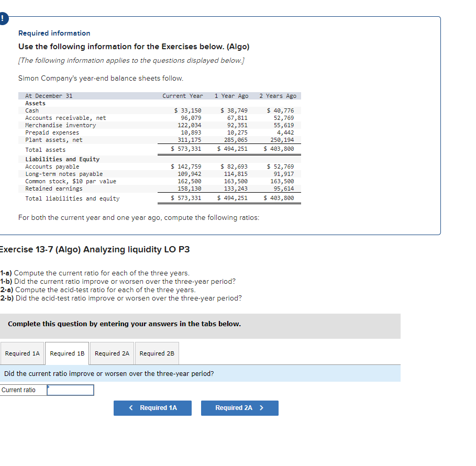Select the Merchandise inventory row label

coord(60,125)
